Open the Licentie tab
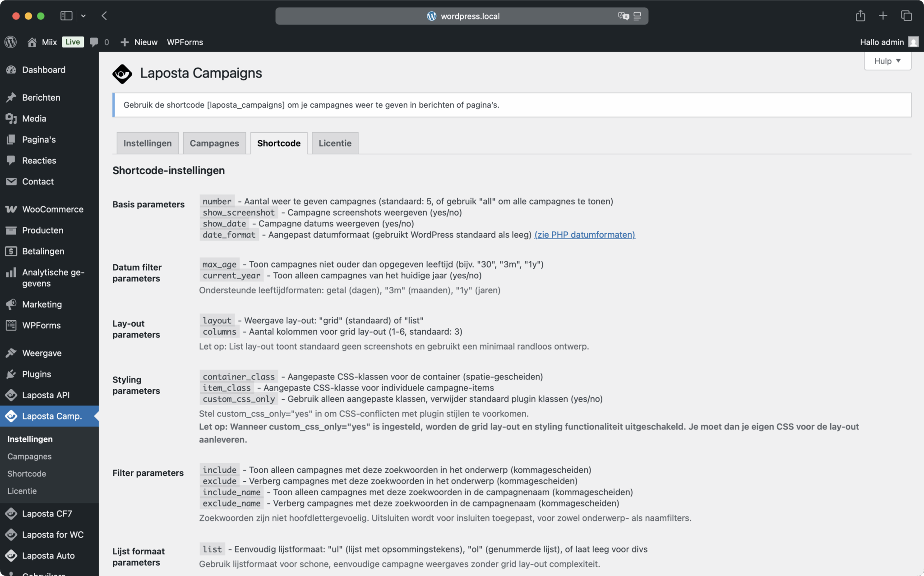This screenshot has height=576, width=924. click(x=335, y=143)
